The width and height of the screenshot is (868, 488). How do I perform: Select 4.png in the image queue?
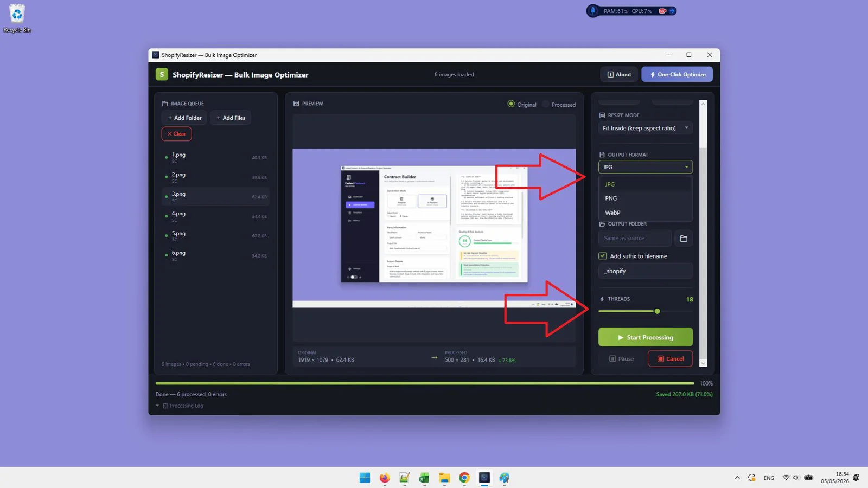pos(215,216)
